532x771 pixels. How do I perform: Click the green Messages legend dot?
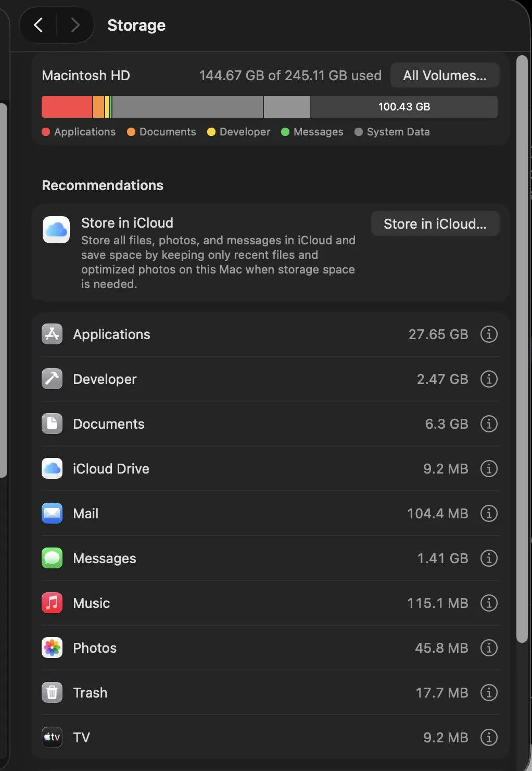pos(285,132)
